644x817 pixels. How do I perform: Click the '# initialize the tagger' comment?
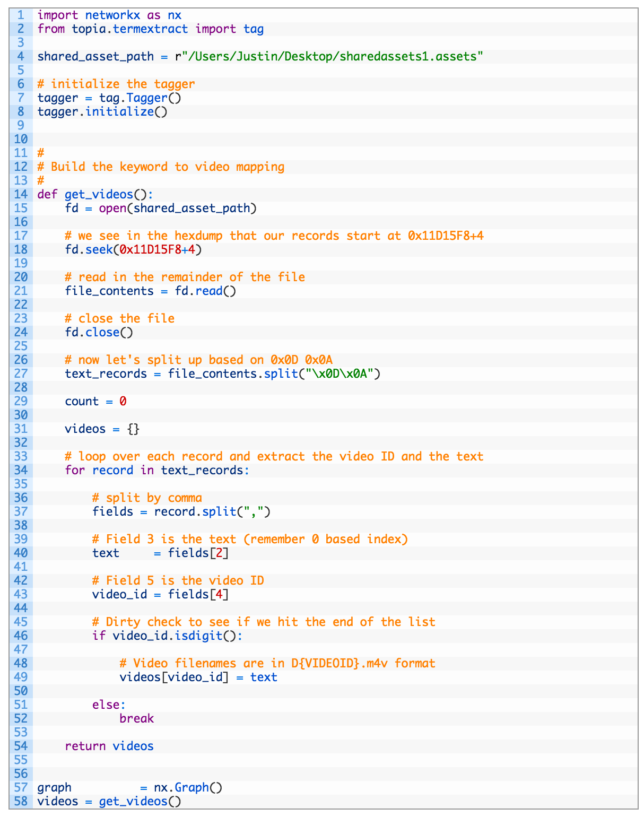click(x=116, y=84)
